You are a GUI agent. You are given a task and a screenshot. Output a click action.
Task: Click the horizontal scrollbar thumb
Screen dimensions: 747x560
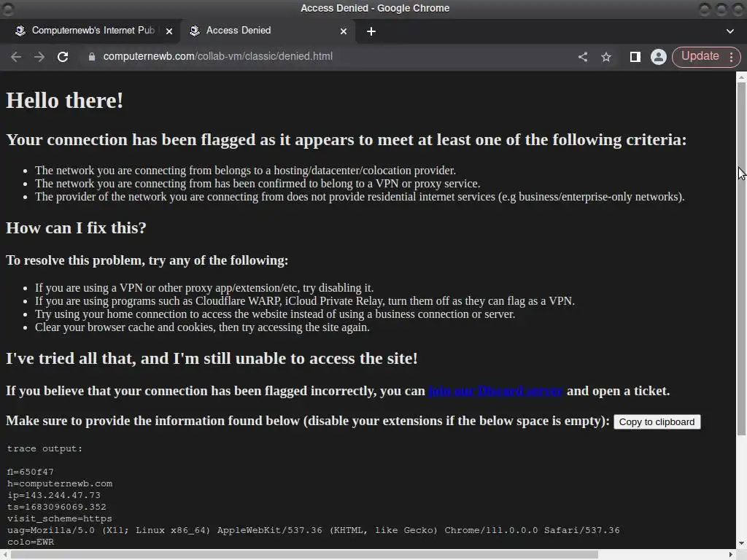[x=305, y=555]
